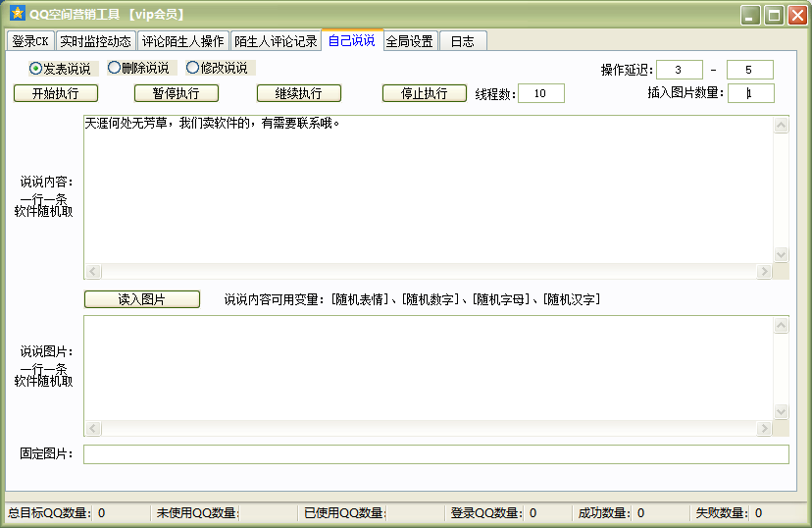Click the 操作延迟 maximum field showing 5
The width and height of the screenshot is (812, 528).
[x=750, y=70]
